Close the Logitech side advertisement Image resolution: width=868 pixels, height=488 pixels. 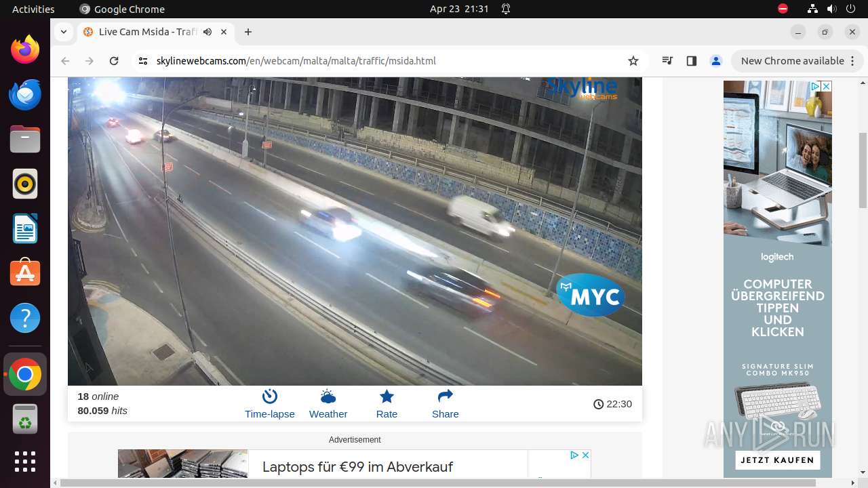click(826, 86)
